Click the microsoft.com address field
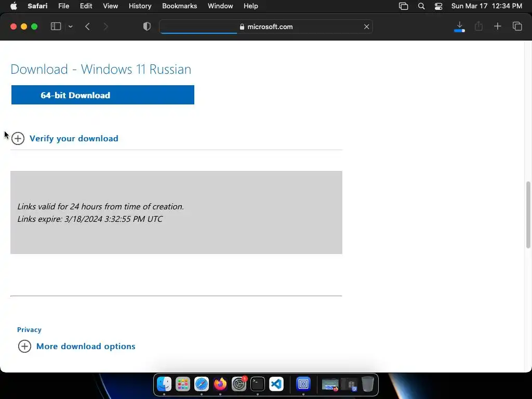532x399 pixels. point(266,26)
